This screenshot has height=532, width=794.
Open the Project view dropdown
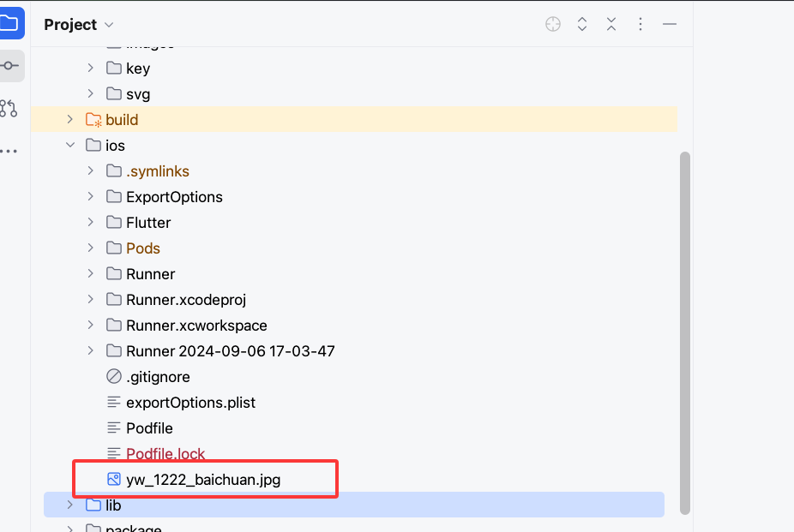coord(78,25)
